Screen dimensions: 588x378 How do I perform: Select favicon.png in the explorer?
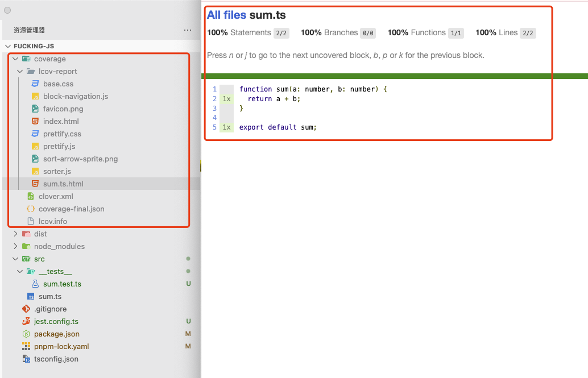pos(63,109)
